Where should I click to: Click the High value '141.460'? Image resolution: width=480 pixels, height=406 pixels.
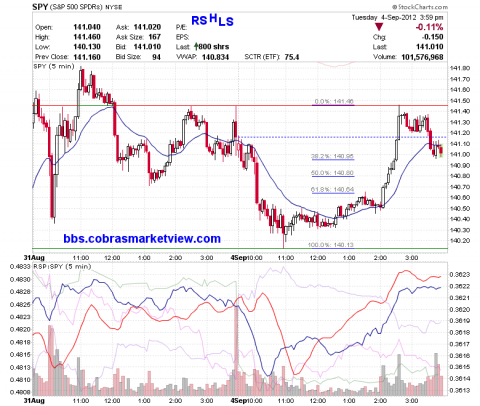coord(87,37)
